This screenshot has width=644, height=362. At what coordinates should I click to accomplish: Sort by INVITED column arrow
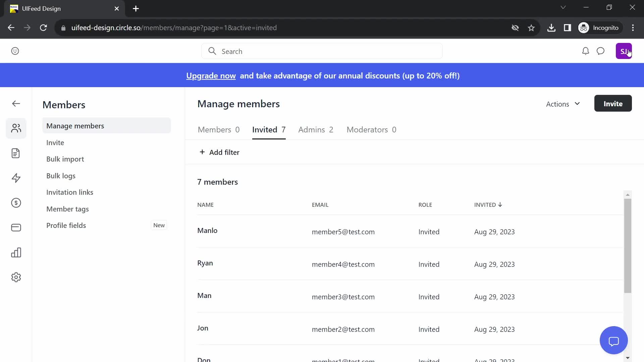pos(501,205)
